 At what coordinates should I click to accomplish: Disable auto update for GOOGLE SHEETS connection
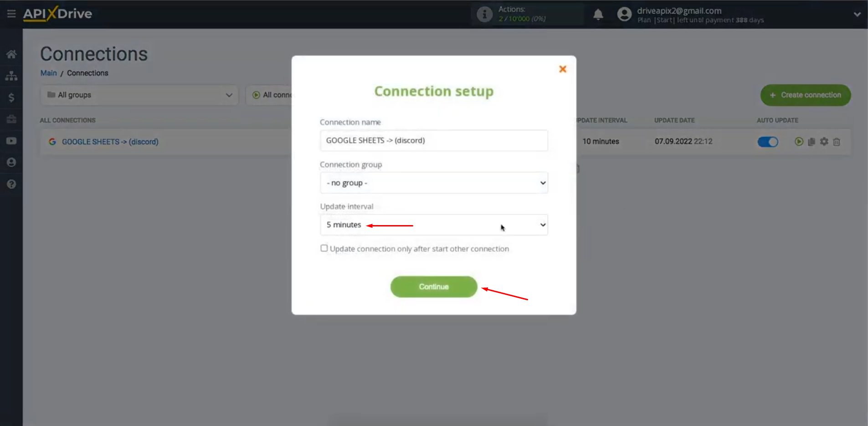click(x=768, y=142)
